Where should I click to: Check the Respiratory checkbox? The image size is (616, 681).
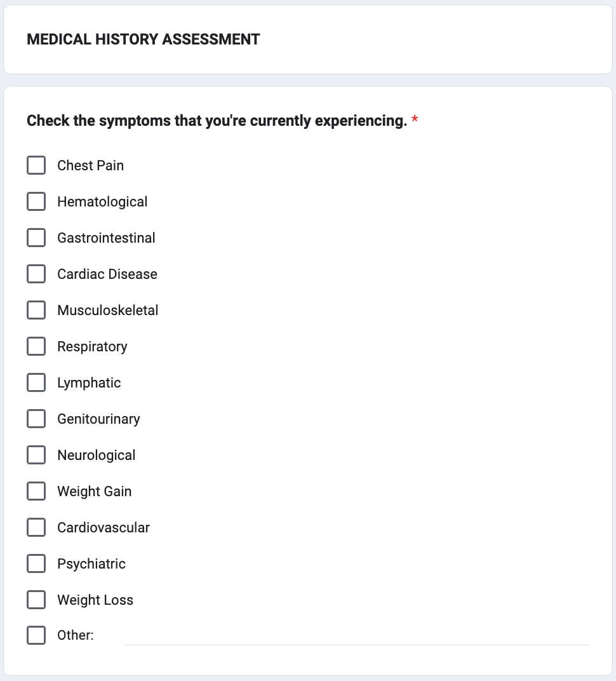click(36, 346)
